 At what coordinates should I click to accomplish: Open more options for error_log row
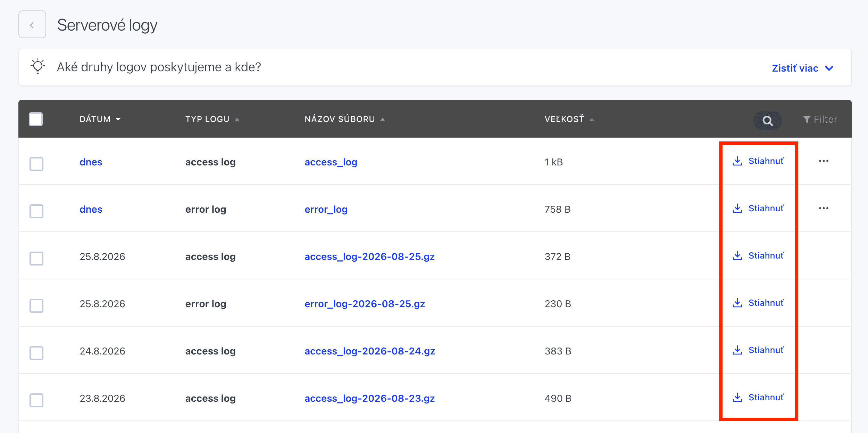point(824,208)
